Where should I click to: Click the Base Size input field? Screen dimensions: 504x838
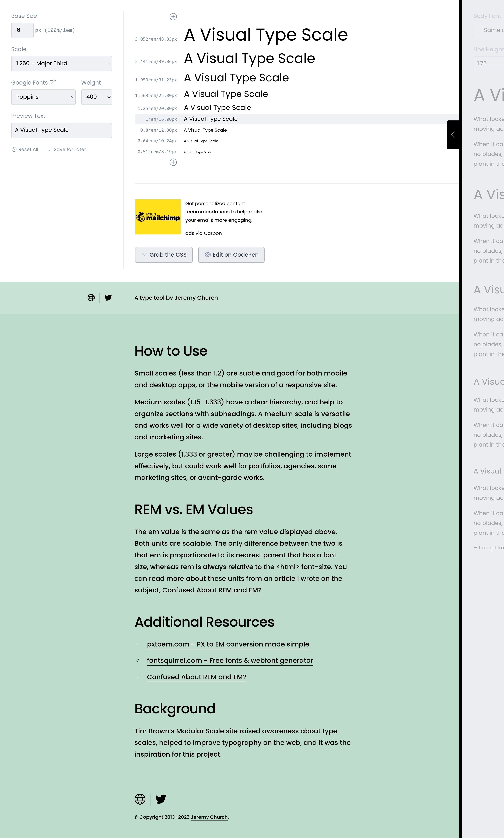point(22,30)
